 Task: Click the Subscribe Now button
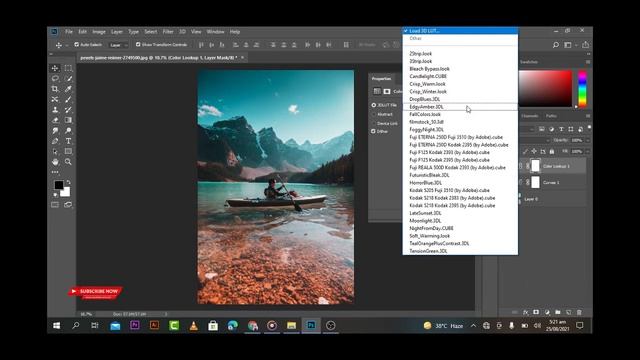[96, 292]
